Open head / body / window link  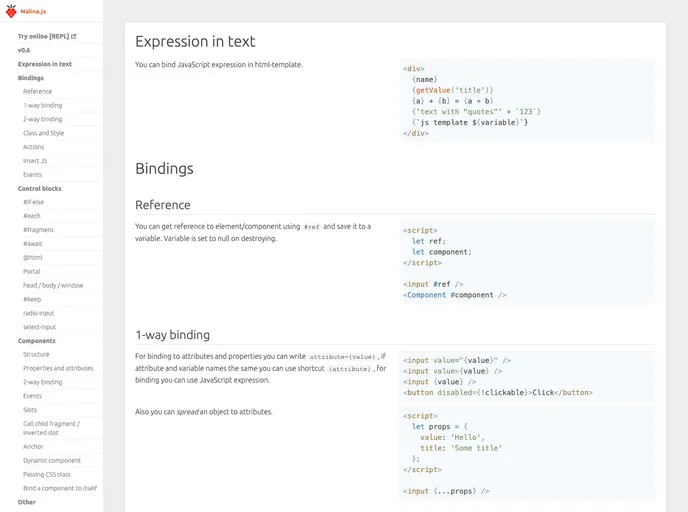tap(53, 286)
